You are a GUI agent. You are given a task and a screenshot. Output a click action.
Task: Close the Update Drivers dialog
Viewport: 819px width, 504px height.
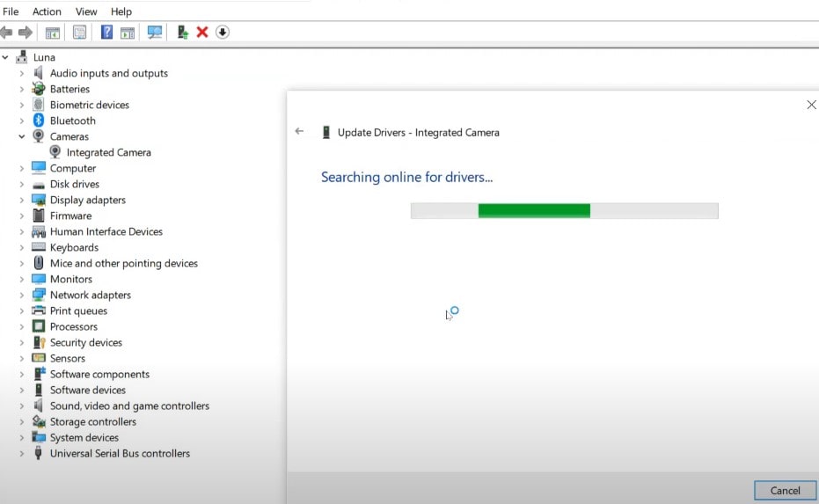811,105
